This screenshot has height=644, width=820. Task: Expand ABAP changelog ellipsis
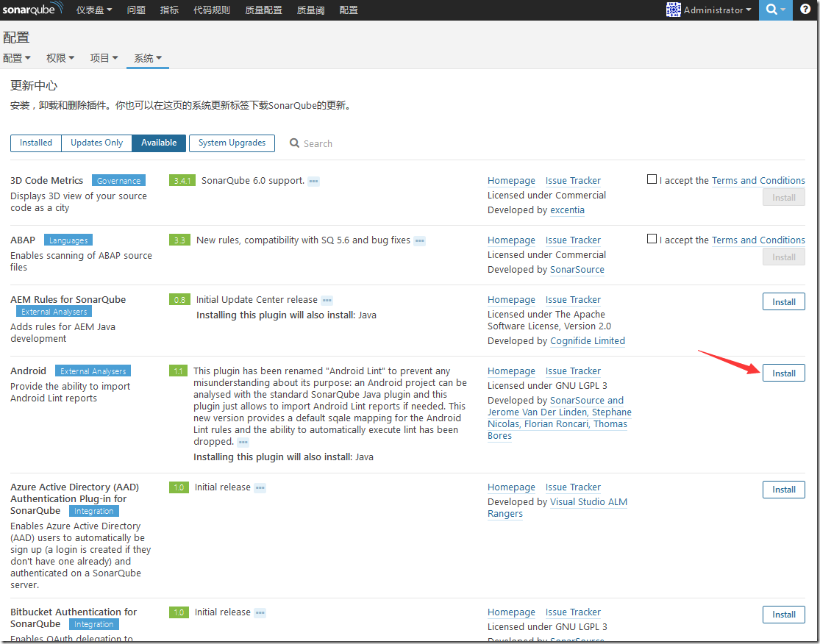click(419, 241)
